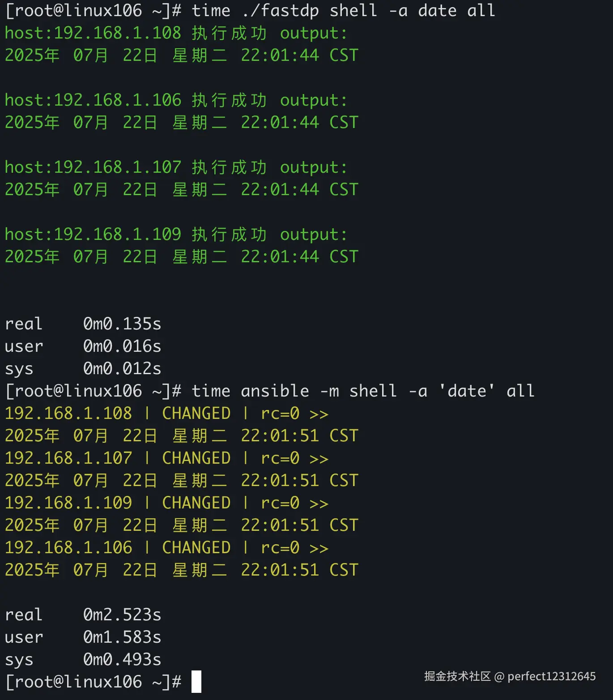Image resolution: width=613 pixels, height=700 pixels.
Task: Click the blinking terminal cursor block
Action: [196, 681]
